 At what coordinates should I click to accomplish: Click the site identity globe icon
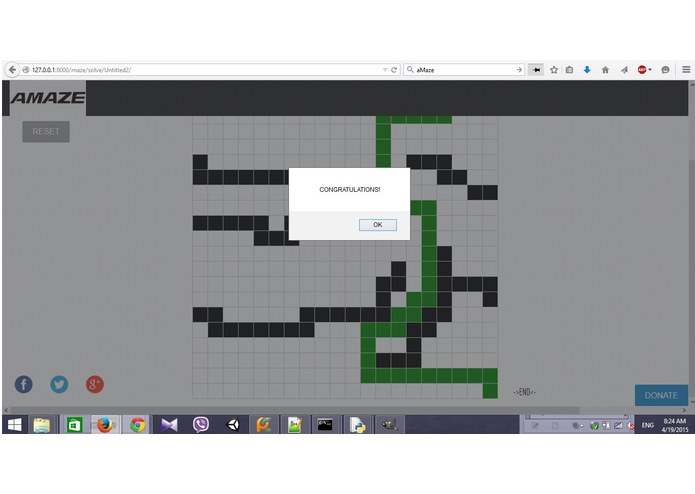[x=26, y=70]
